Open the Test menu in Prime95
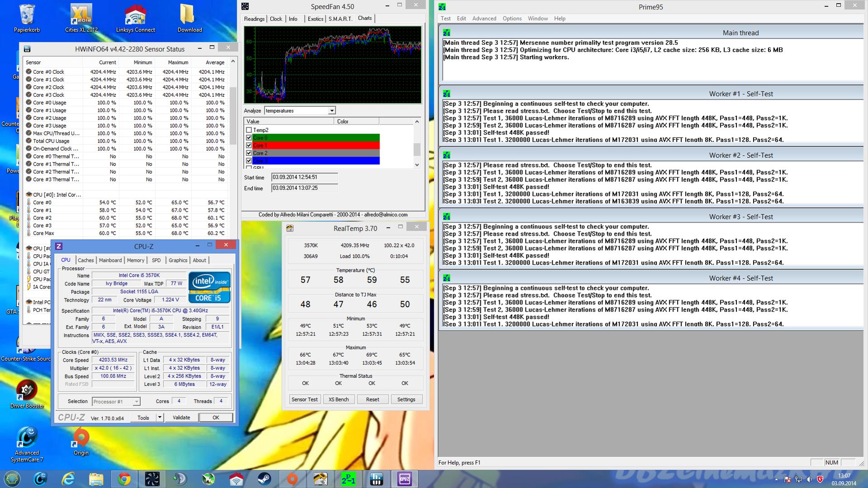868x488 pixels. tap(446, 19)
